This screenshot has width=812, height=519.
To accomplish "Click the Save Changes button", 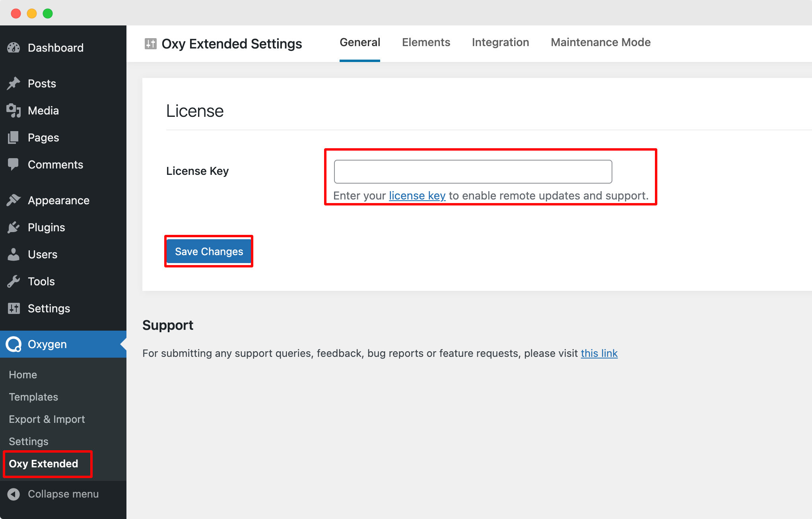I will point(208,251).
